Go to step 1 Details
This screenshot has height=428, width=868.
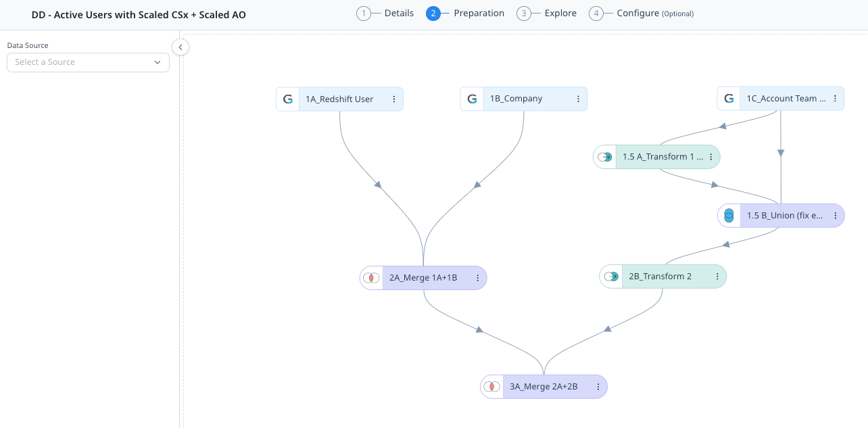(385, 14)
